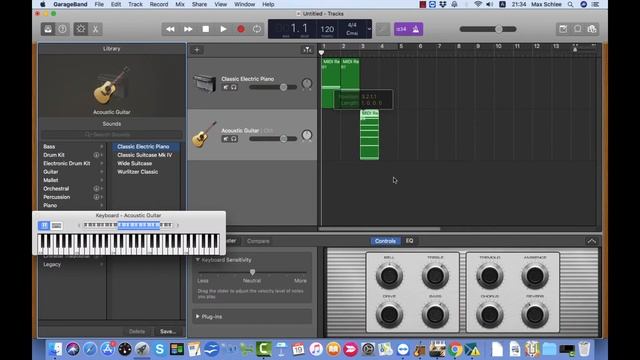Open the Mix menu
The width and height of the screenshot is (640, 360).
(180, 4)
